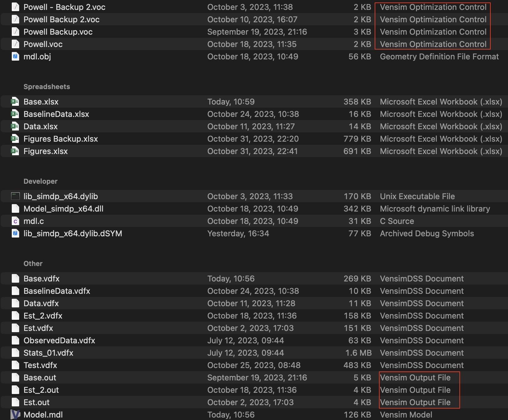Image resolution: width=508 pixels, height=420 pixels.
Task: Click the Developer group header
Action: click(41, 181)
